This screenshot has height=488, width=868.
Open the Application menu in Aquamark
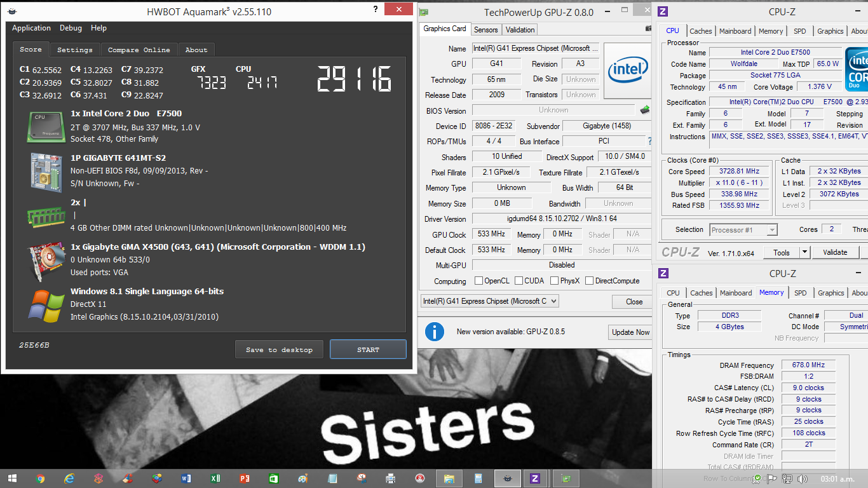coord(31,28)
